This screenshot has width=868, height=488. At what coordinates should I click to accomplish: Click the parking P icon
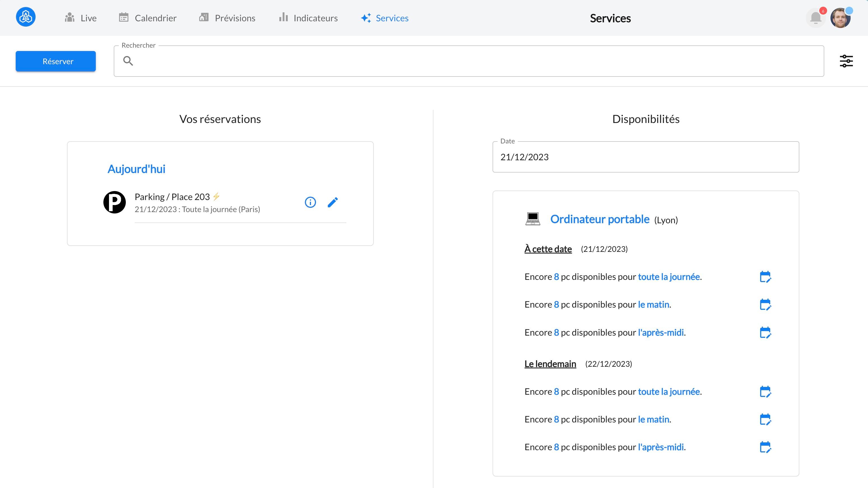click(x=115, y=202)
